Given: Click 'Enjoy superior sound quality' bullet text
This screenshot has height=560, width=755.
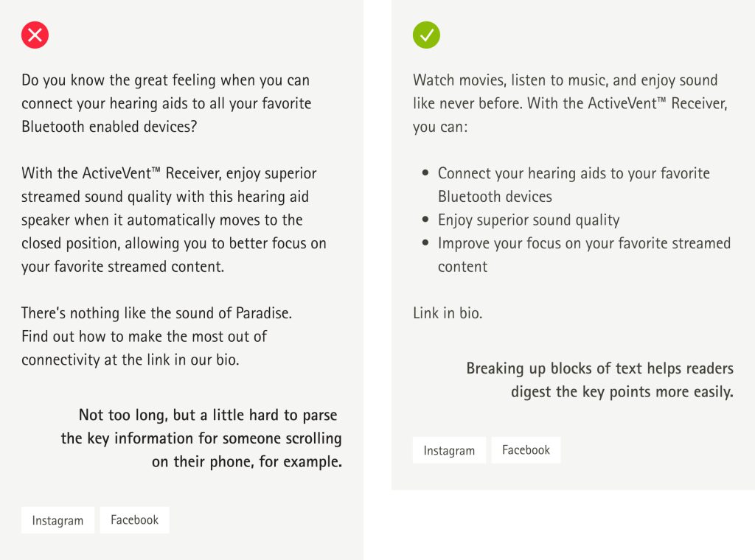Looking at the screenshot, I should pos(529,220).
